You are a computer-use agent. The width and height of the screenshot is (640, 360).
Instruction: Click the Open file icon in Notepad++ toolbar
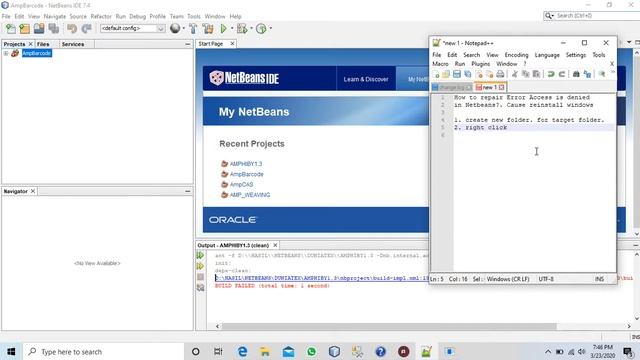point(446,74)
